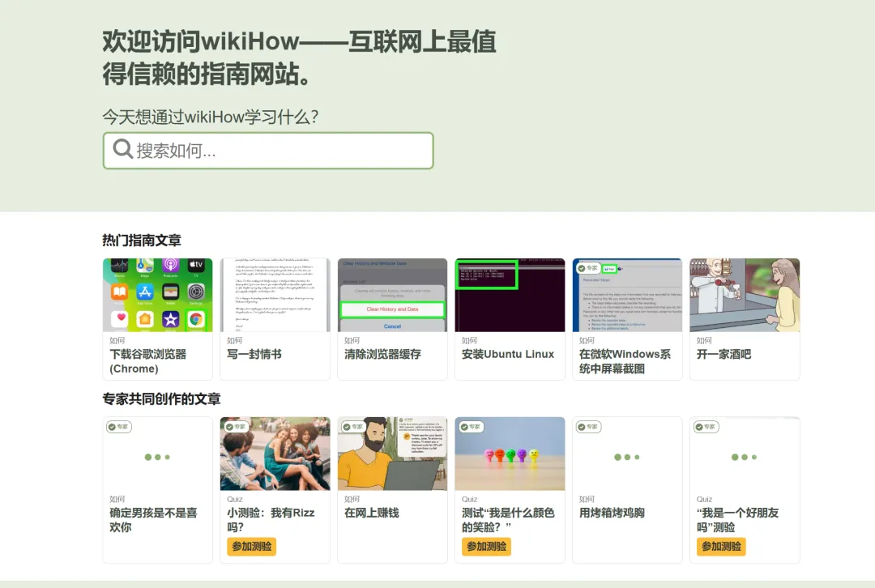875x588 pixels.
Task: Open the colored smiley faces quiz image
Action: coord(510,454)
